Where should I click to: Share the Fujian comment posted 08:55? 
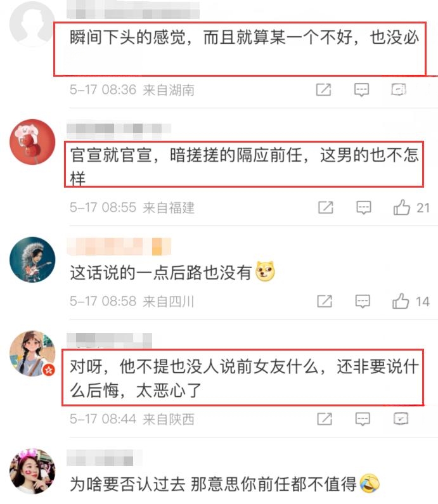[326, 207]
